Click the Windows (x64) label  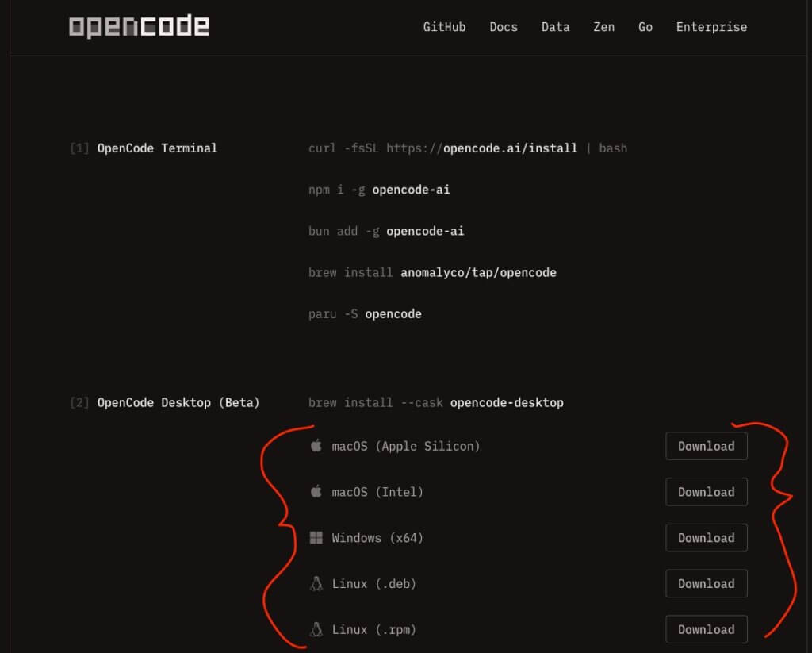tap(377, 538)
